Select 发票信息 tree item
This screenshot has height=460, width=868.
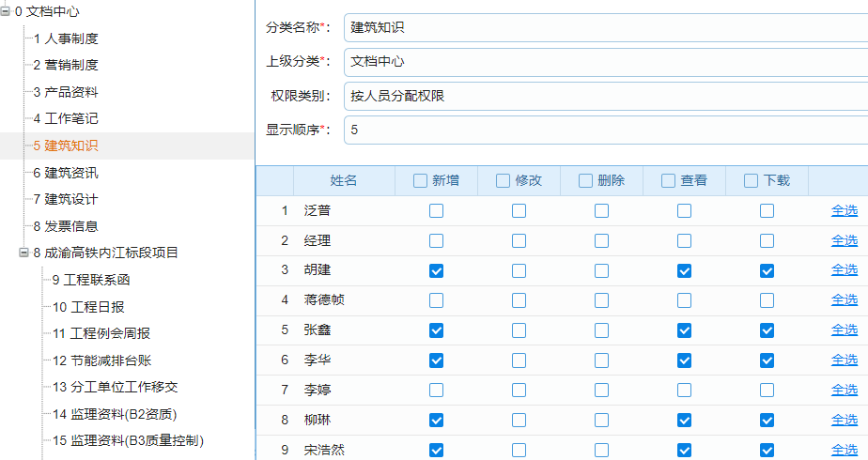pos(66,226)
